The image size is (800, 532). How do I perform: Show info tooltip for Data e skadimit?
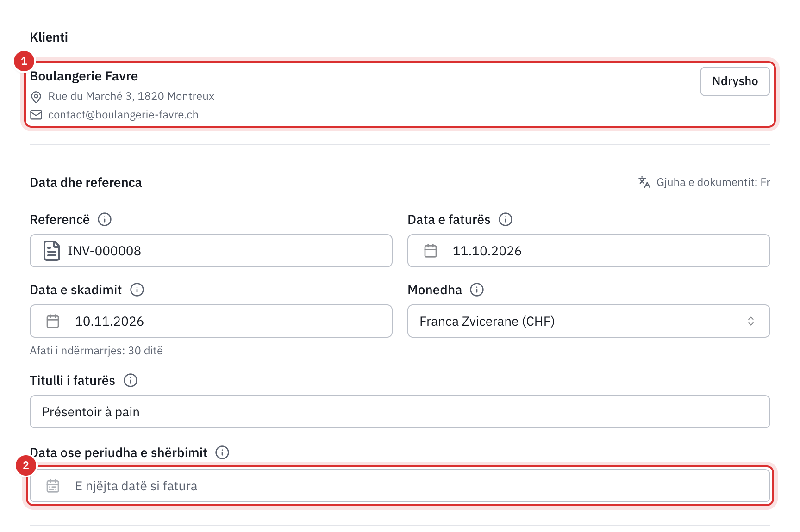click(137, 290)
